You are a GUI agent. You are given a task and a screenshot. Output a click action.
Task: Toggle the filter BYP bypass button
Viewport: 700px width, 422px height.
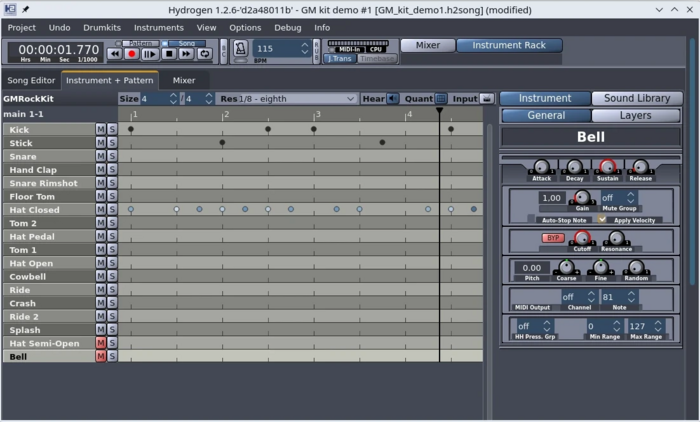click(x=553, y=238)
